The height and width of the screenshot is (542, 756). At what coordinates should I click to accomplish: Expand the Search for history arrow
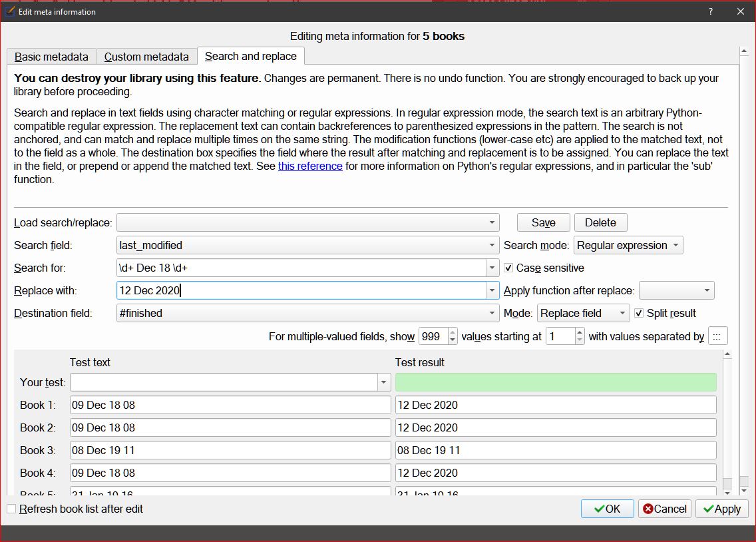tap(492, 268)
